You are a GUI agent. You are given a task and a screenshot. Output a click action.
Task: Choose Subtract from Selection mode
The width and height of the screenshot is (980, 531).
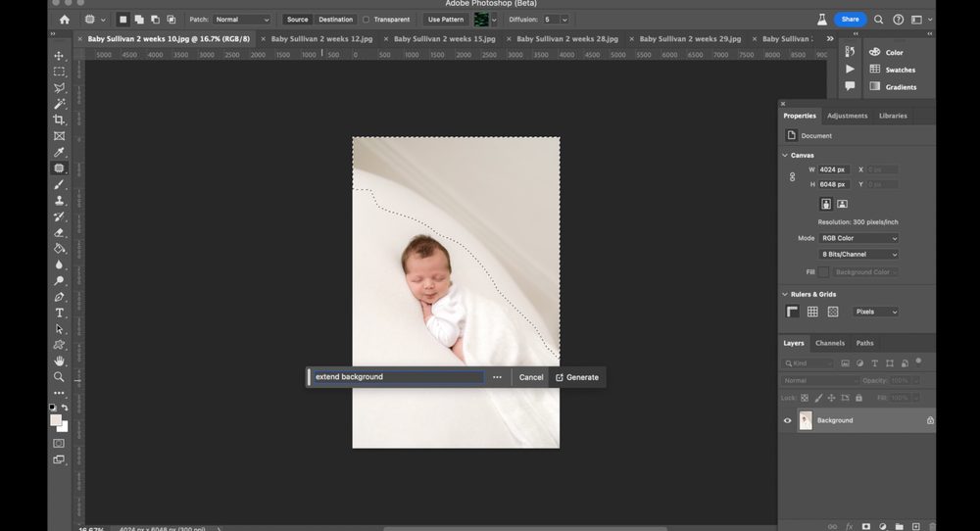(x=155, y=20)
